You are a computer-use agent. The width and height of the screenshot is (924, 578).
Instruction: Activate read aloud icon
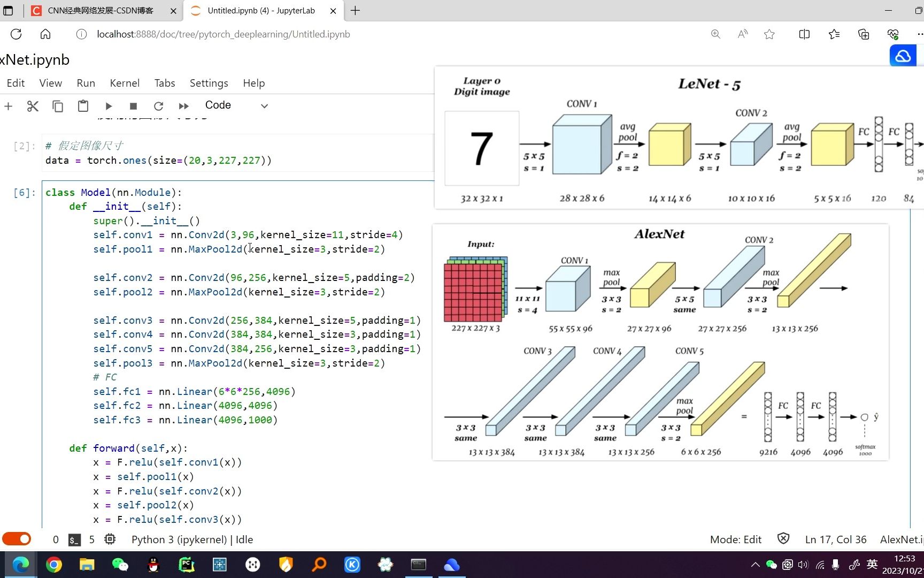(x=743, y=34)
